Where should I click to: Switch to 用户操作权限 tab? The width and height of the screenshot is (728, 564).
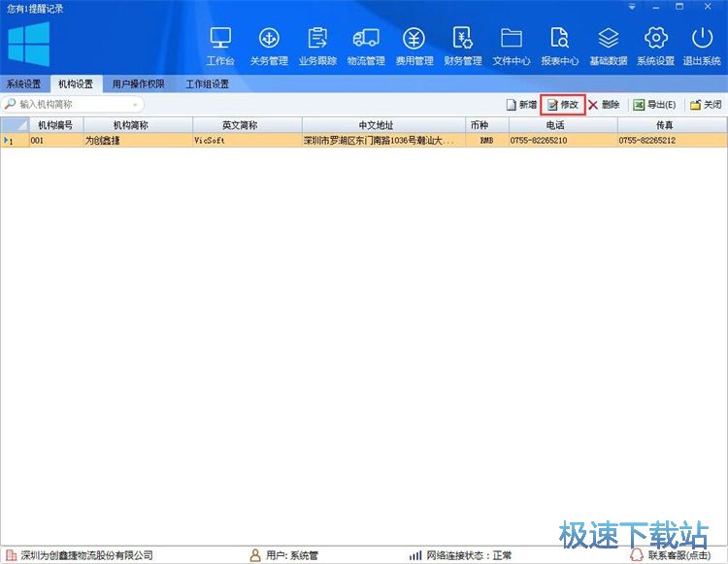coord(139,84)
